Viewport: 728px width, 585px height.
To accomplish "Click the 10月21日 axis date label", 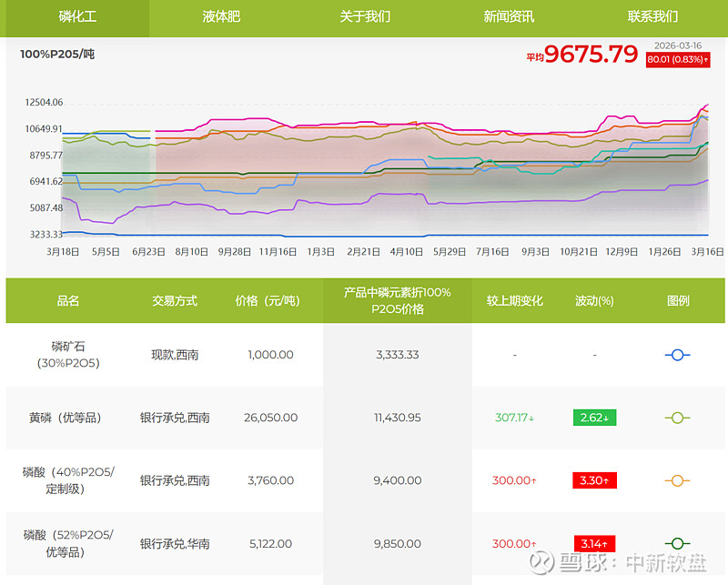I will [x=579, y=252].
